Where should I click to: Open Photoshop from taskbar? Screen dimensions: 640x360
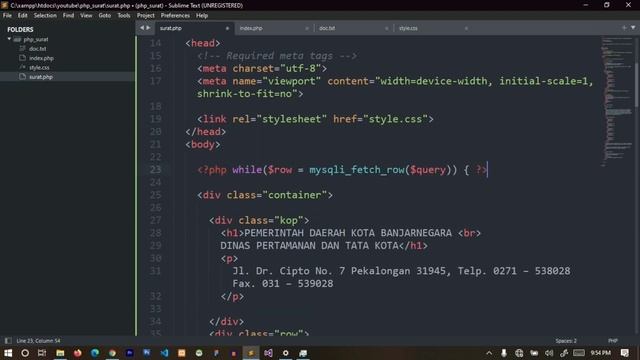[147, 353]
